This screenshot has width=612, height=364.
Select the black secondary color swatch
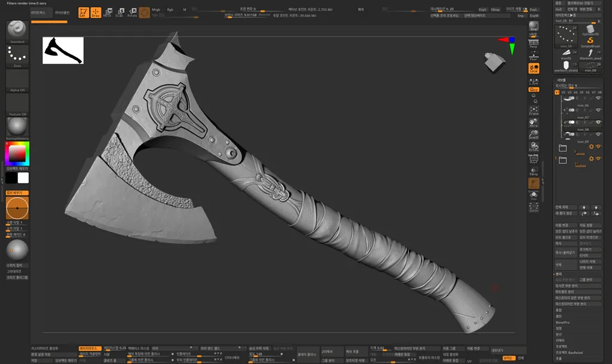(11, 178)
